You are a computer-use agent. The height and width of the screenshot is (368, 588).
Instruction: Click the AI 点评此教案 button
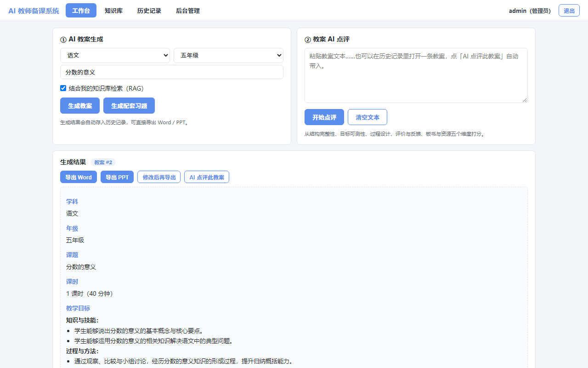click(207, 177)
